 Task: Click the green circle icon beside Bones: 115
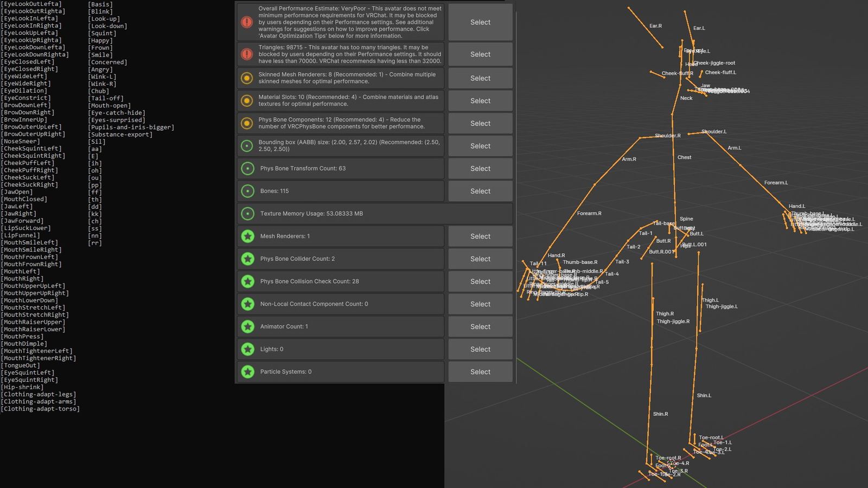248,191
